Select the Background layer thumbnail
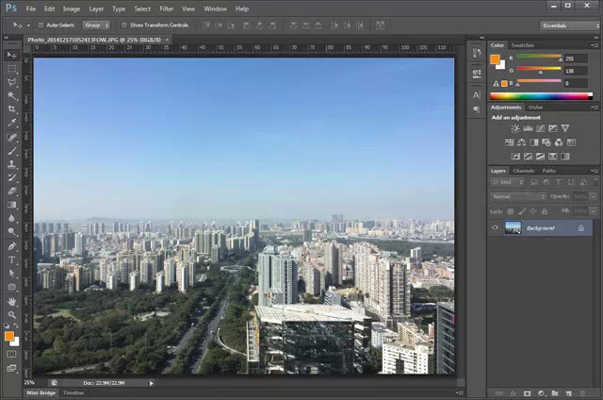603x400 pixels. coord(513,228)
